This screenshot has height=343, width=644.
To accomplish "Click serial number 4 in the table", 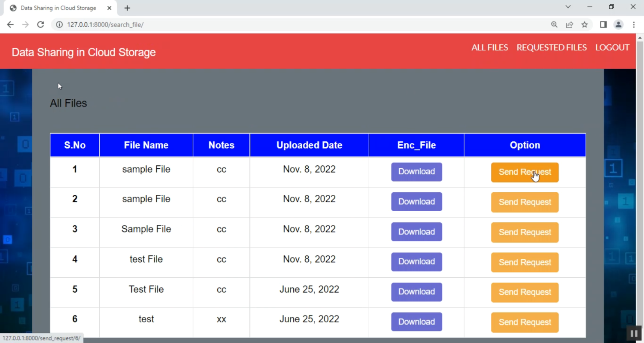I will (x=75, y=259).
